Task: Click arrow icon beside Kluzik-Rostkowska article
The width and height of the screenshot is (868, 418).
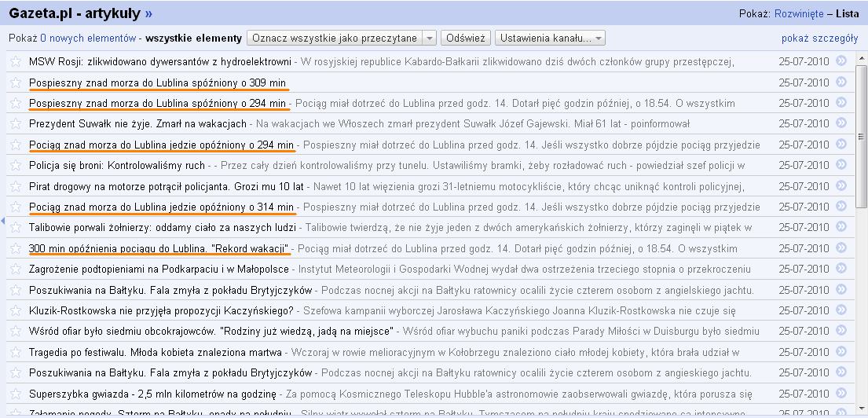Action: coord(841,311)
